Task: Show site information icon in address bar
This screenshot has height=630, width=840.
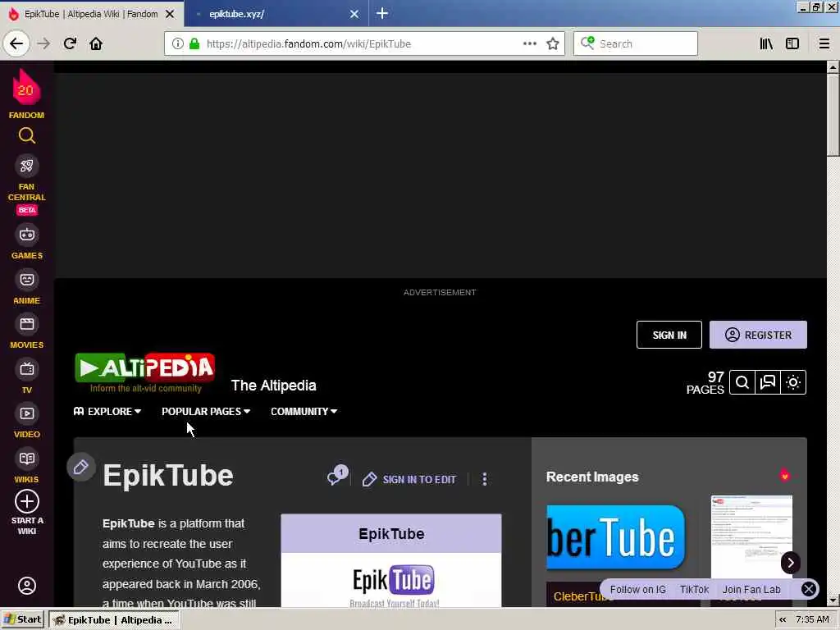Action: tap(177, 43)
